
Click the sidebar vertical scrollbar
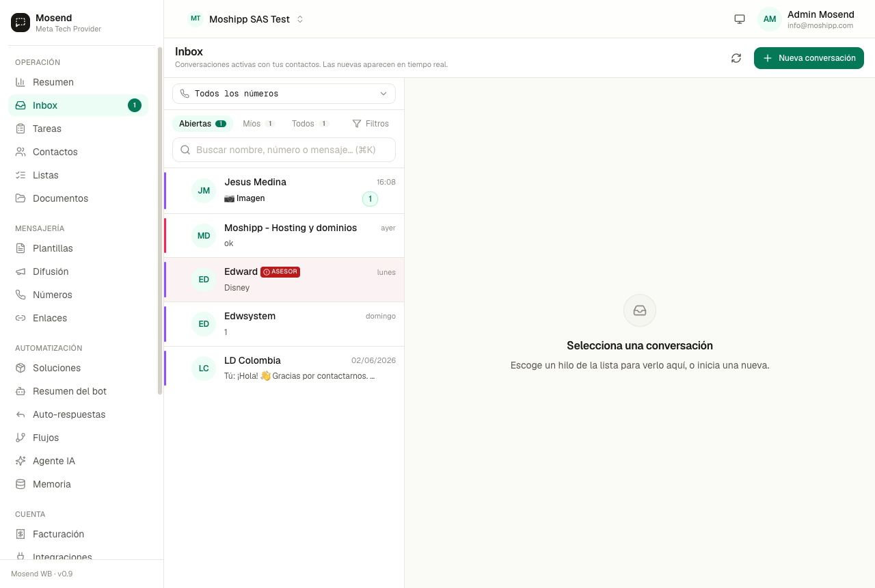160,221
